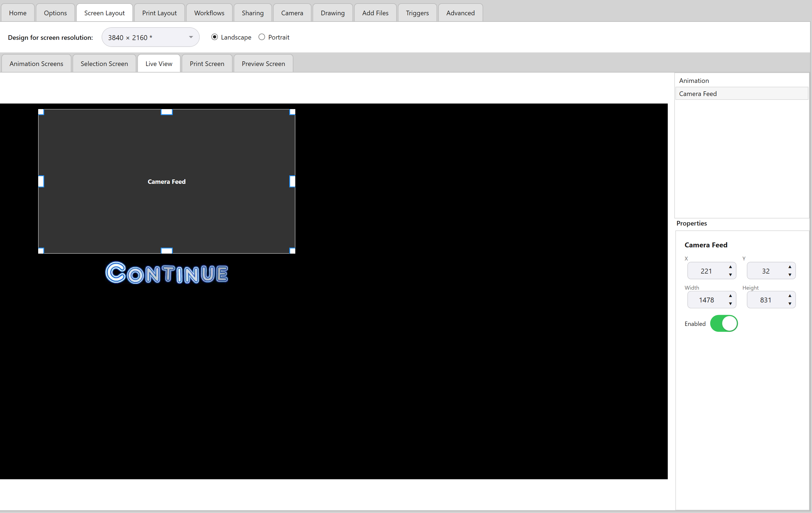This screenshot has height=513, width=812.
Task: Go to the Workflows tab
Action: coord(209,13)
